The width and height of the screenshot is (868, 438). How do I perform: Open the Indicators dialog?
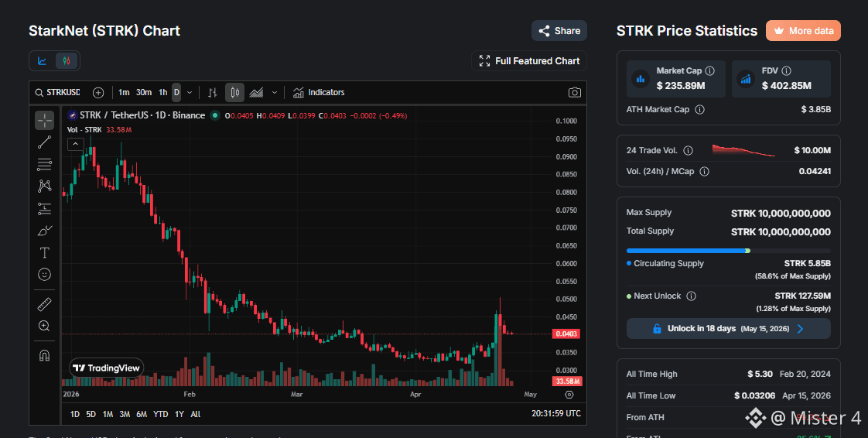[319, 92]
